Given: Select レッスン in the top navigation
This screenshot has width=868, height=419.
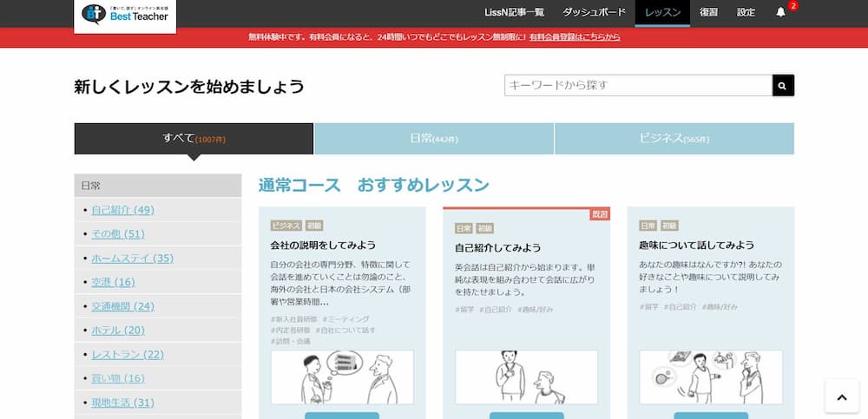Looking at the screenshot, I should tap(662, 12).
